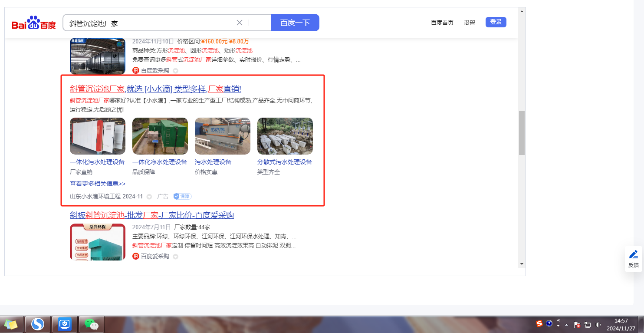
Task: Click the 百度爱采购 source text in top result
Action: (x=155, y=70)
